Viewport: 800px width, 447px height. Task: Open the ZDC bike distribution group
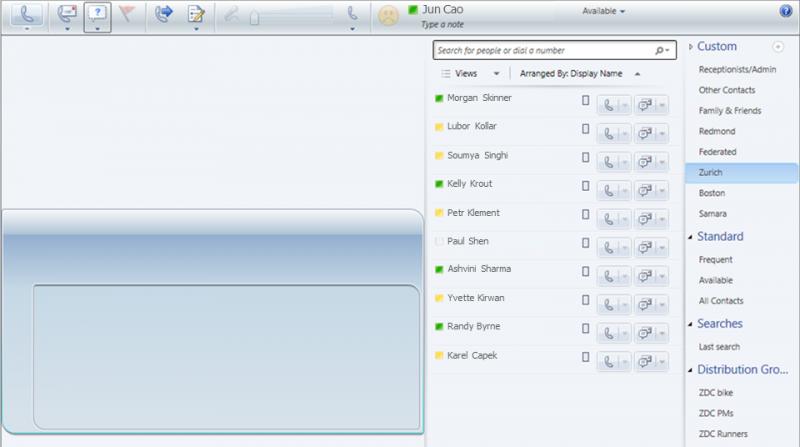(x=716, y=393)
